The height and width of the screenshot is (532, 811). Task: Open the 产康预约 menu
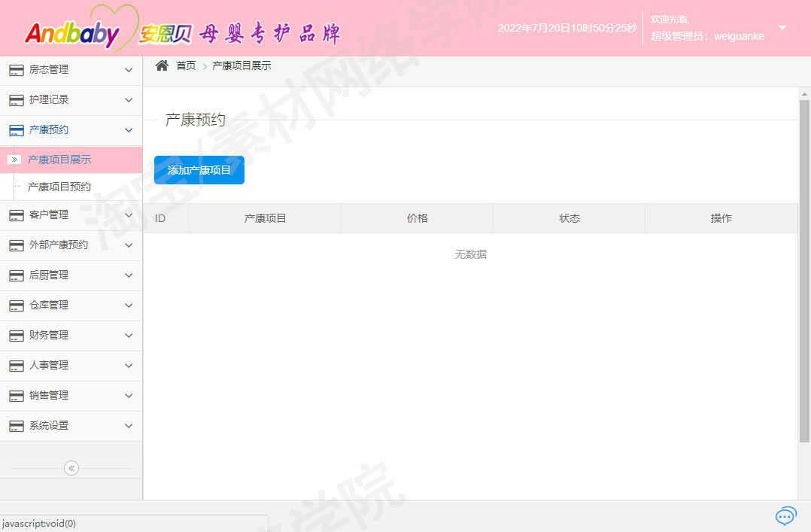[x=71, y=130]
